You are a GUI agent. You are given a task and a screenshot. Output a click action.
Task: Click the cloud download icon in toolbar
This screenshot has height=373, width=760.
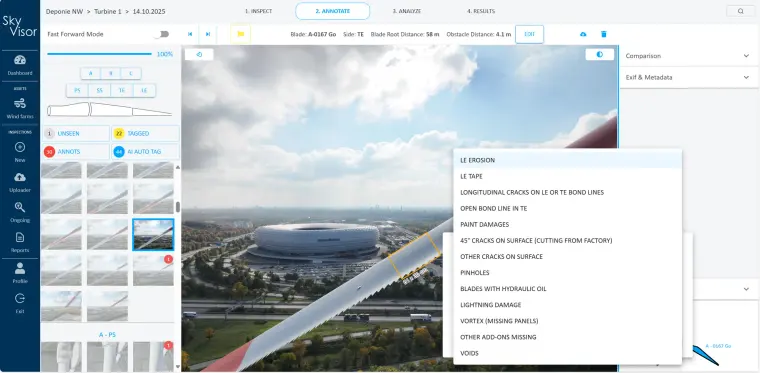pyautogui.click(x=583, y=34)
